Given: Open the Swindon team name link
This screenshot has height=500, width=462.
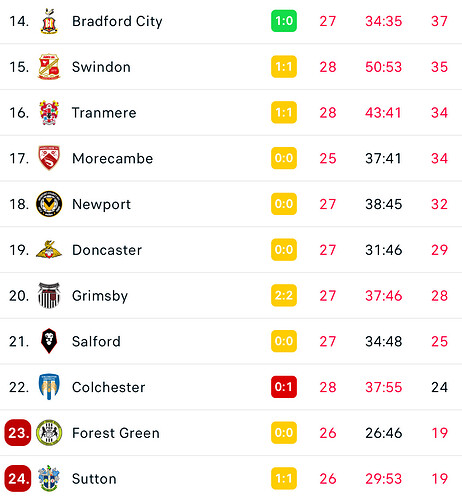Looking at the screenshot, I should [101, 67].
